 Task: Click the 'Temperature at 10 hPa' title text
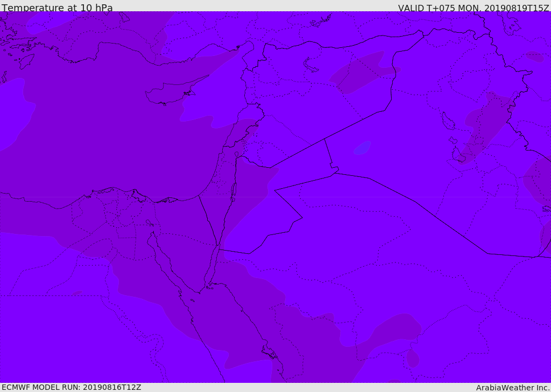coord(57,8)
